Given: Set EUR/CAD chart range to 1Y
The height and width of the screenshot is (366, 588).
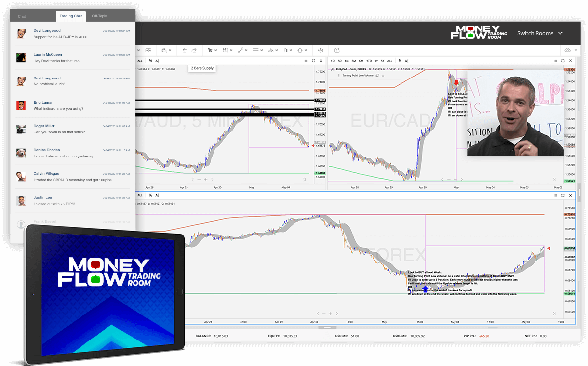Looking at the screenshot, I should (376, 61).
